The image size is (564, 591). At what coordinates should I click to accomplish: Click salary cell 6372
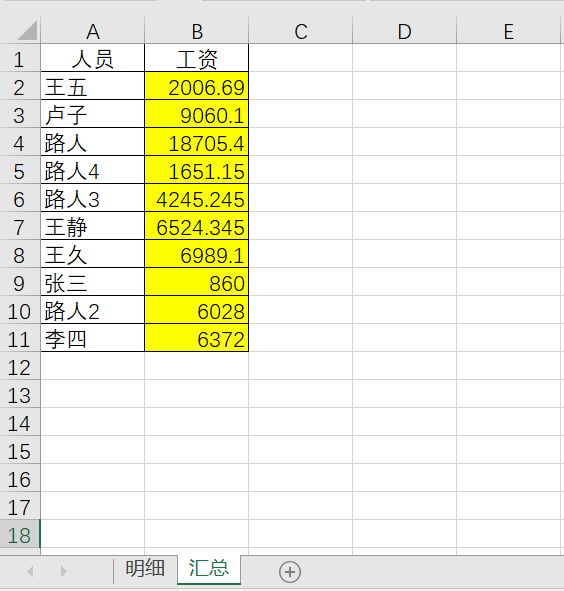pos(197,338)
